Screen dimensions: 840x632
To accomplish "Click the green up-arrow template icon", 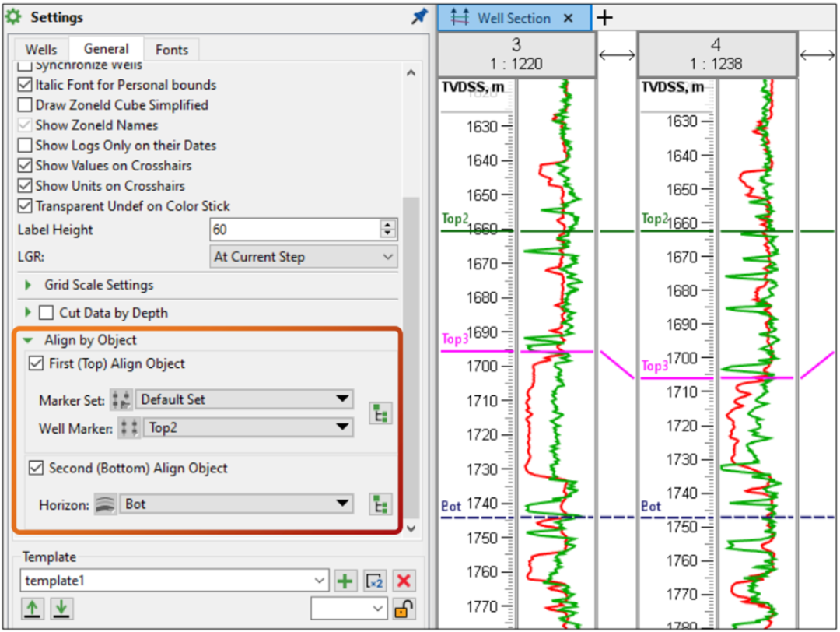I will coord(32,608).
